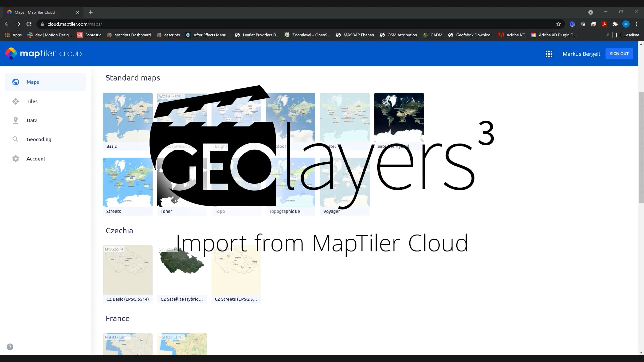Image resolution: width=644 pixels, height=362 pixels.
Task: Click the Geocoding icon in sidebar
Action: point(15,139)
